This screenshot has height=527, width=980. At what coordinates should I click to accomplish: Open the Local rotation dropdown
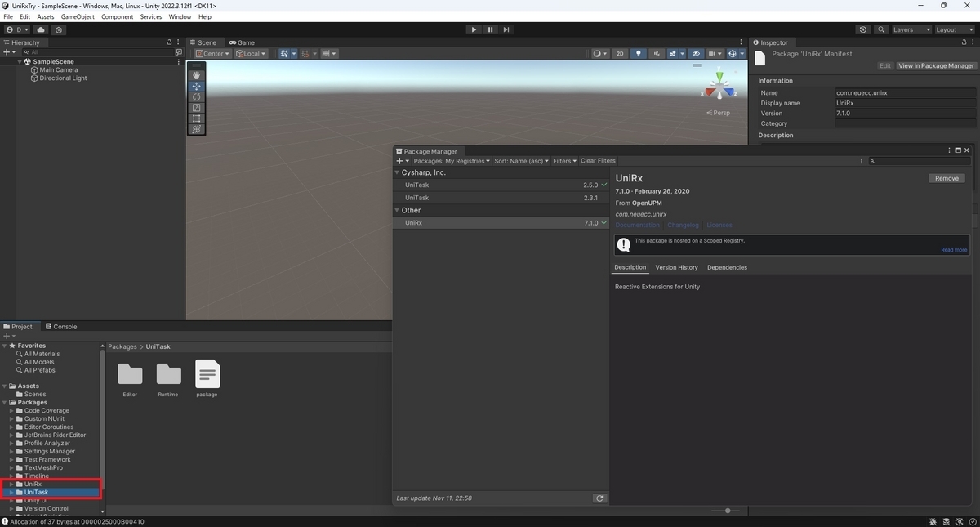click(x=251, y=54)
